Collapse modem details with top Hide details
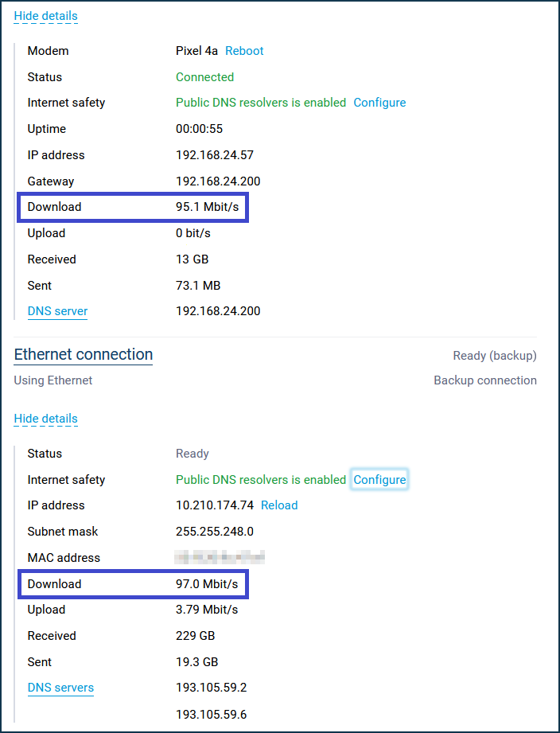 point(46,16)
